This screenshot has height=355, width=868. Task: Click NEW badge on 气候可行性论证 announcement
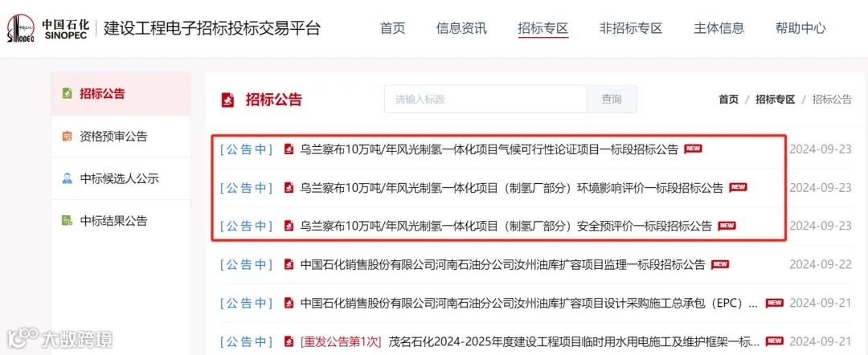coord(693,149)
